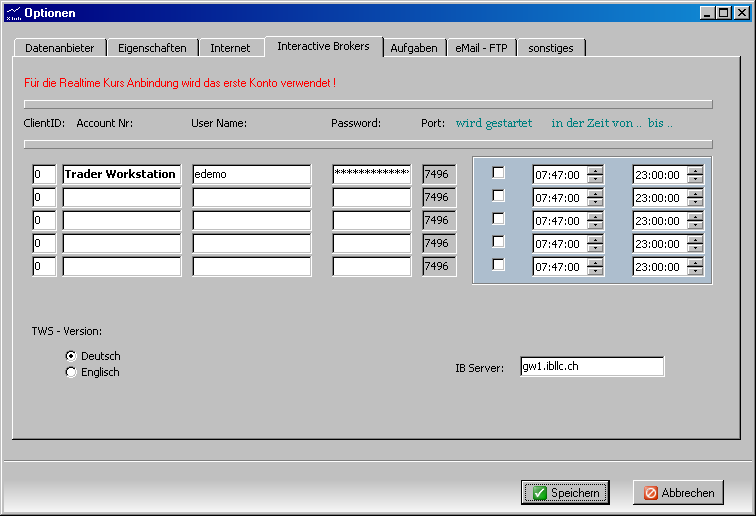The width and height of the screenshot is (756, 516).
Task: Increase third row end time 23:00:00
Action: coord(695,217)
